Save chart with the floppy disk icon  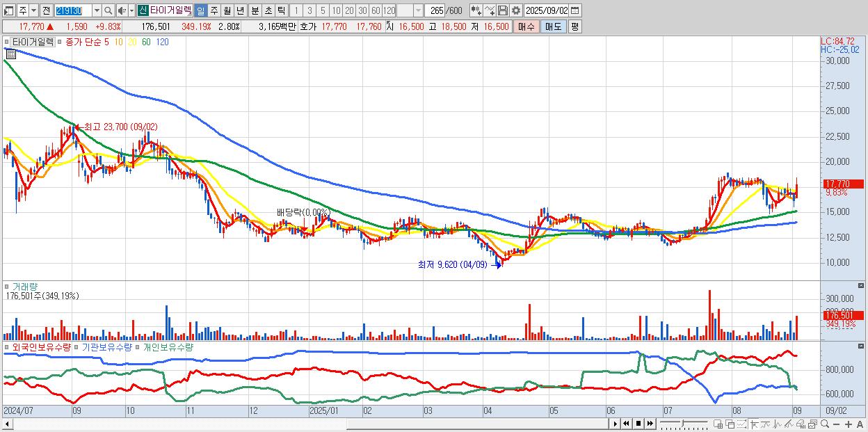(503, 10)
